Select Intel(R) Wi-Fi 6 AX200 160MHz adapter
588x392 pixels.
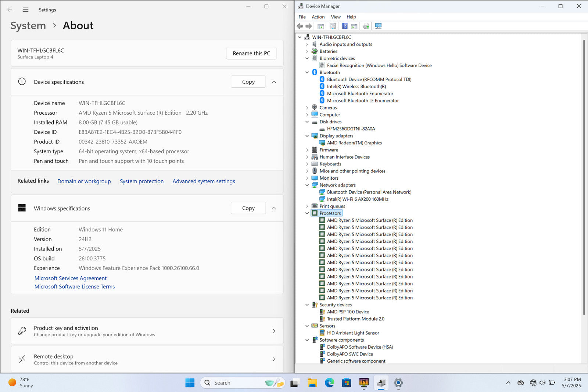point(358,199)
